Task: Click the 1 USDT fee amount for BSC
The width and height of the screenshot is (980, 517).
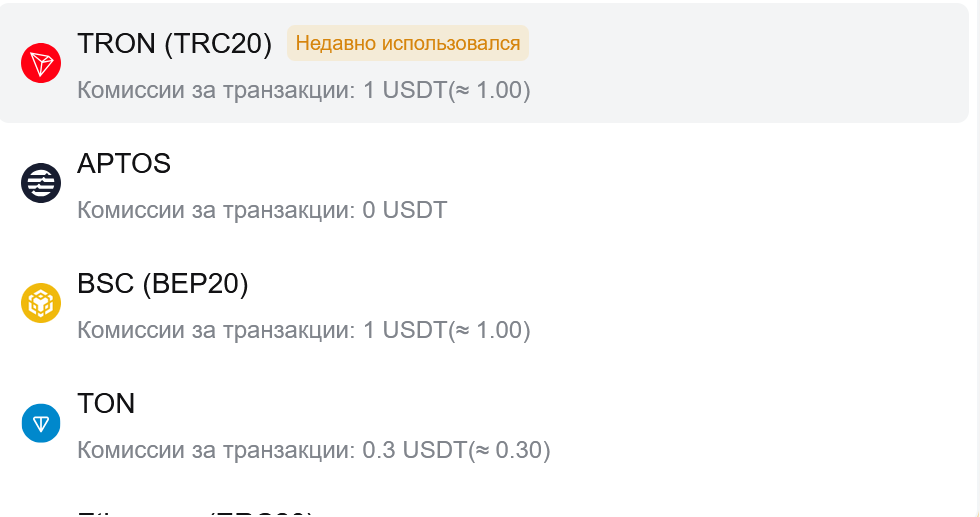Action: tap(405, 330)
